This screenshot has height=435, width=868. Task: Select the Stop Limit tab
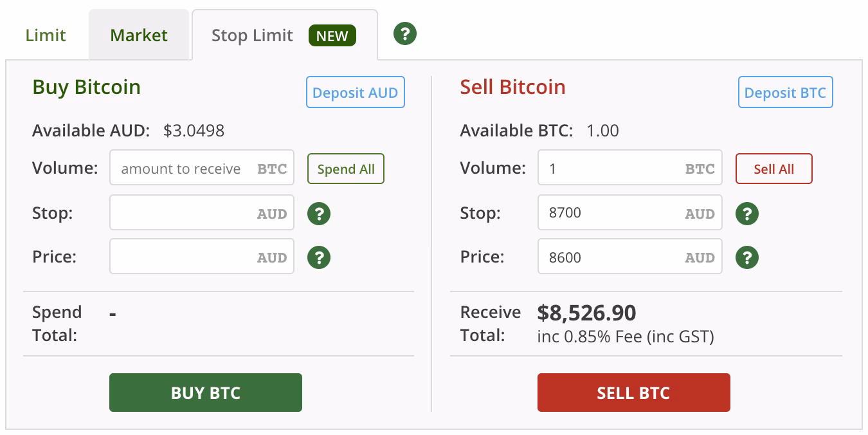coord(251,35)
